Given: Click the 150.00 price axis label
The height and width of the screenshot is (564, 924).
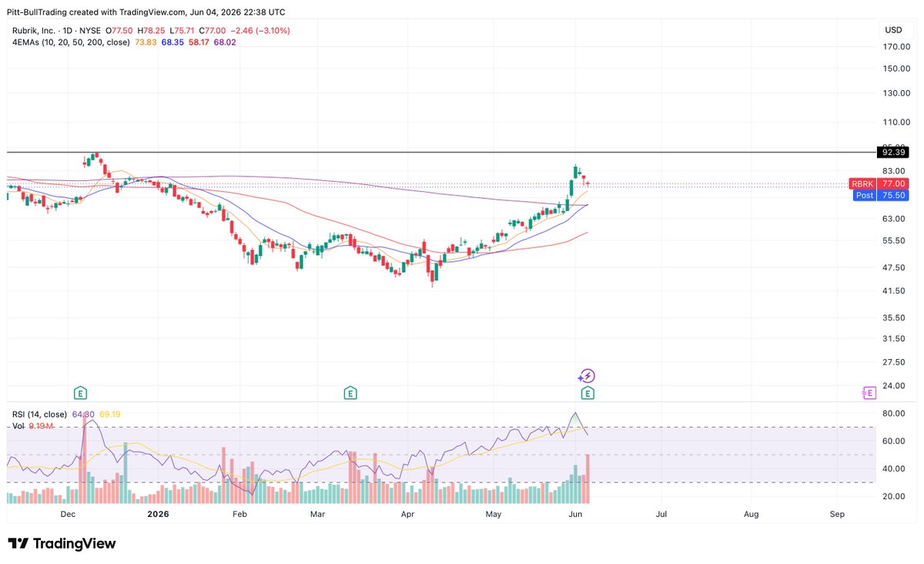Looking at the screenshot, I should 898,68.
